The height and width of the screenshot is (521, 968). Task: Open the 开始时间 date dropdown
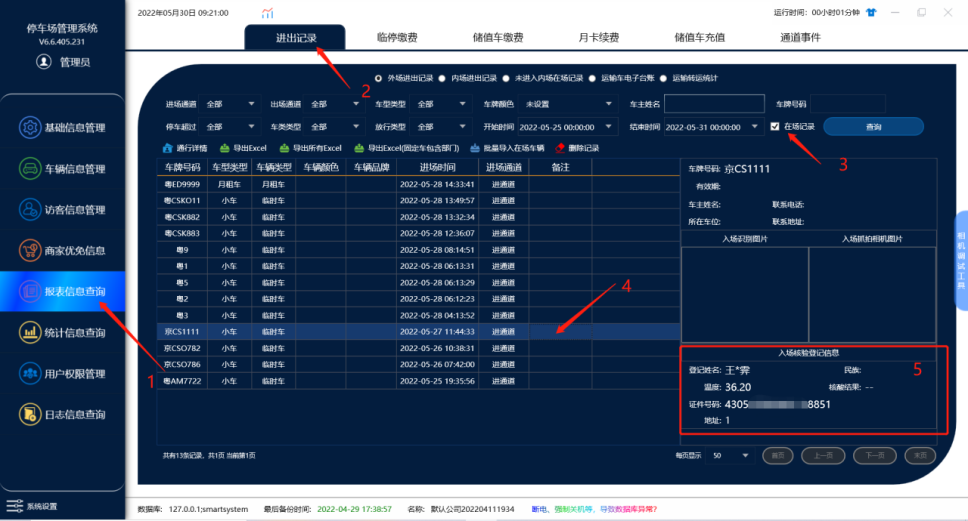(608, 127)
